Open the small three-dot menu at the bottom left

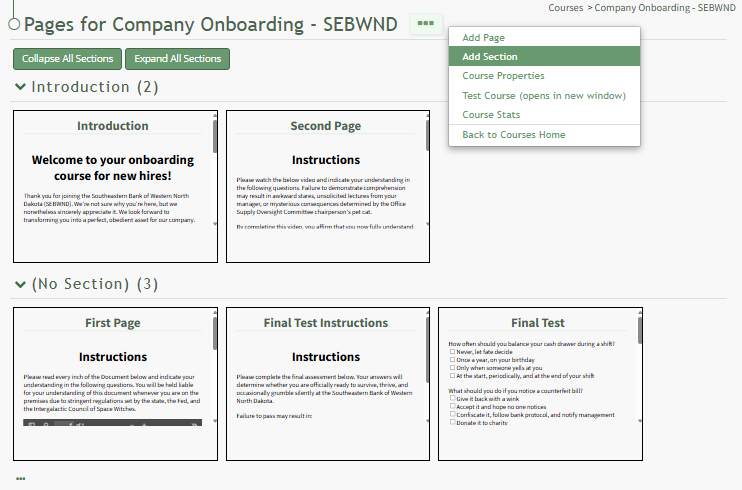point(20,479)
